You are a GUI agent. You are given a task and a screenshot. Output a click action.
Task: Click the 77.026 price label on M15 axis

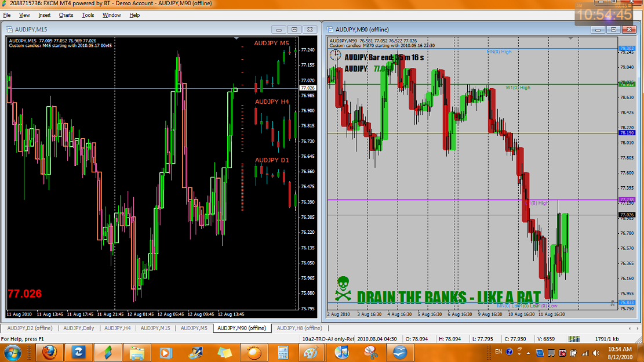click(x=307, y=88)
